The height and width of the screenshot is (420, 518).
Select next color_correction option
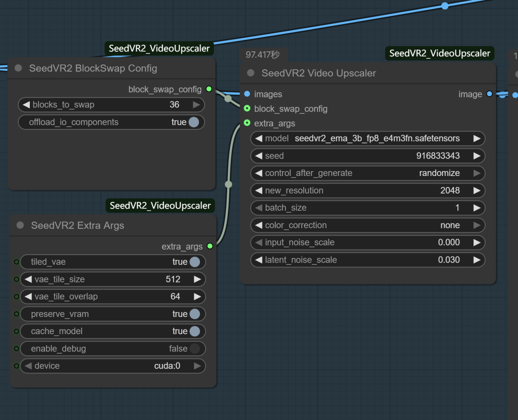point(477,225)
